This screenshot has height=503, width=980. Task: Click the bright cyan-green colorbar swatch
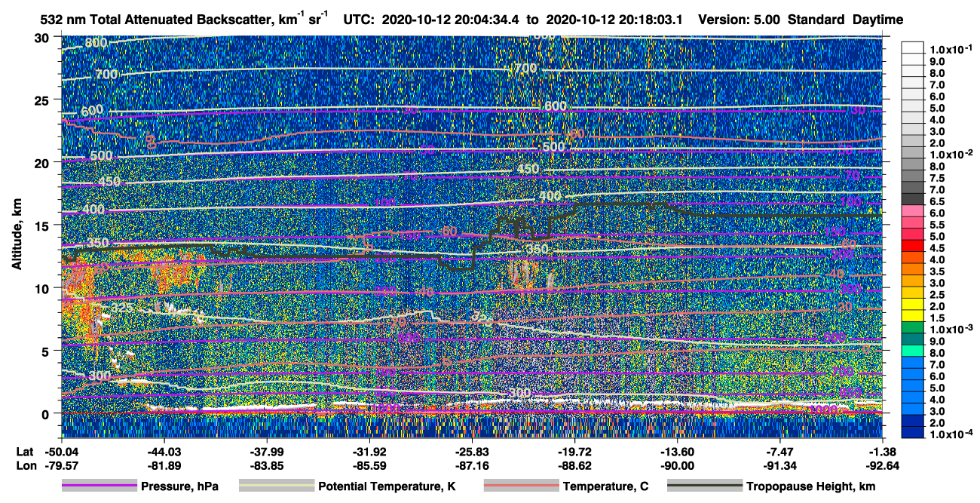pyautogui.click(x=912, y=350)
